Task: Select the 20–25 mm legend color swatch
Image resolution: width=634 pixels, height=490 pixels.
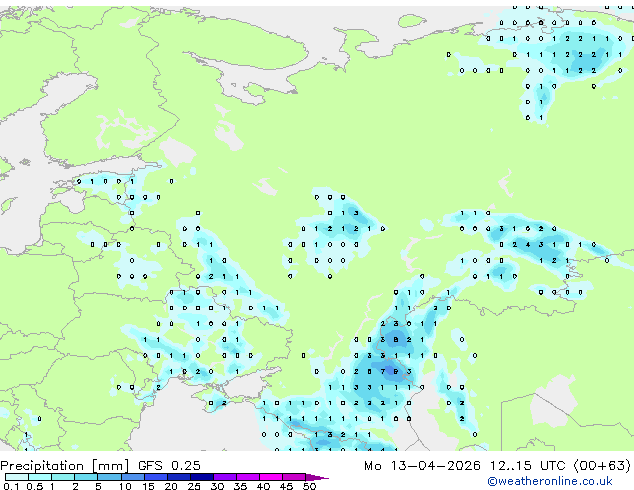Action: click(x=179, y=477)
